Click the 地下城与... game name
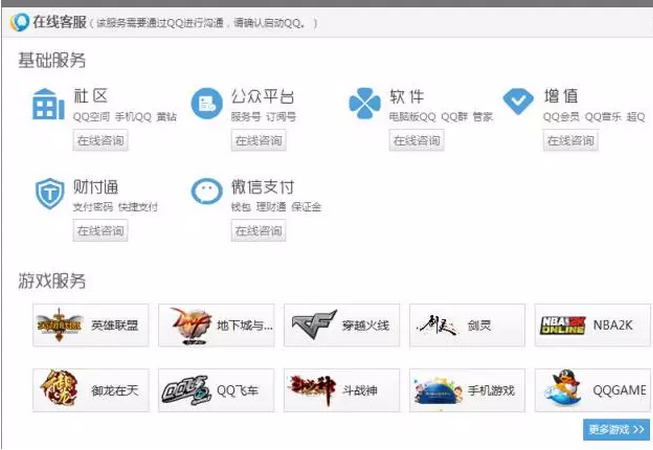This screenshot has width=653, height=450. (x=245, y=325)
